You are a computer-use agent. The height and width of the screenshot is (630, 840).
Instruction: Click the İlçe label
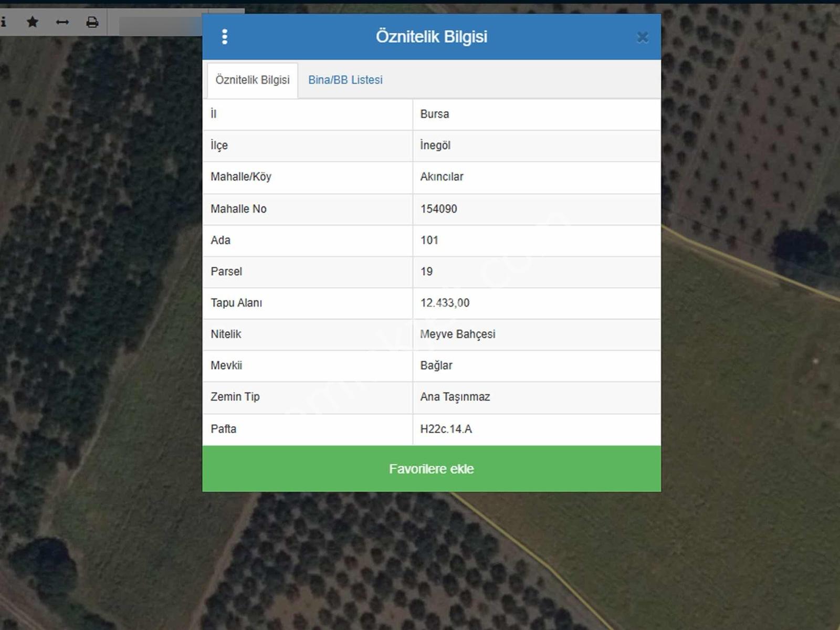pos(219,145)
